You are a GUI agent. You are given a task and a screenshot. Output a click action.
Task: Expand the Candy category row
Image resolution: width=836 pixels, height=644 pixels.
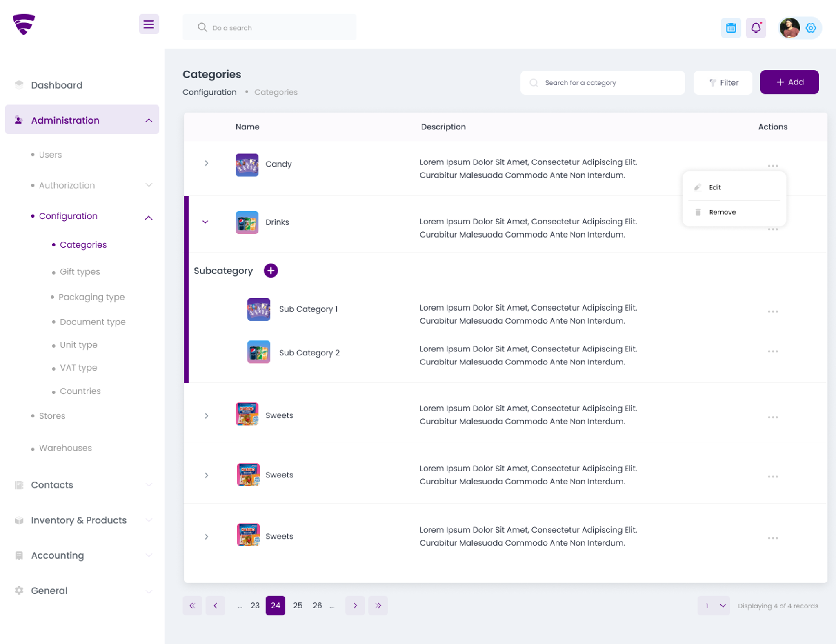point(207,163)
